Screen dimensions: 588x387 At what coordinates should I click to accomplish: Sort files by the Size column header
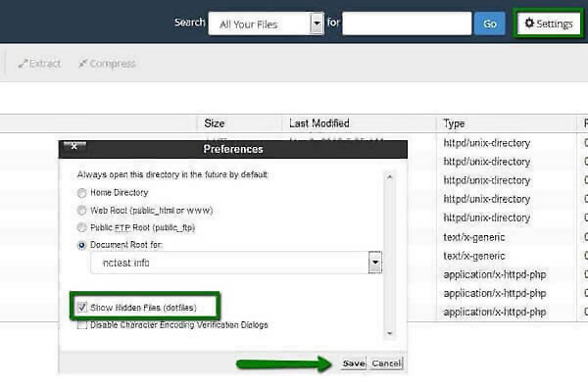[215, 123]
